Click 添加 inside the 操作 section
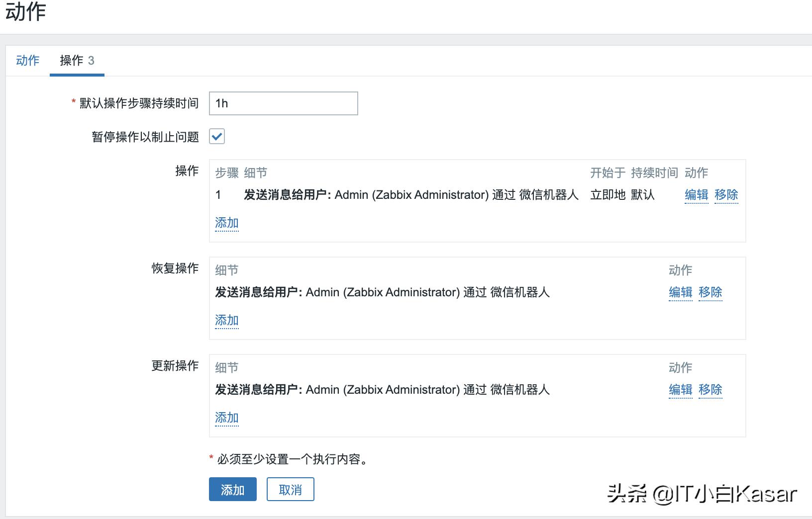Screen dimensions: 812x519 click(x=226, y=223)
